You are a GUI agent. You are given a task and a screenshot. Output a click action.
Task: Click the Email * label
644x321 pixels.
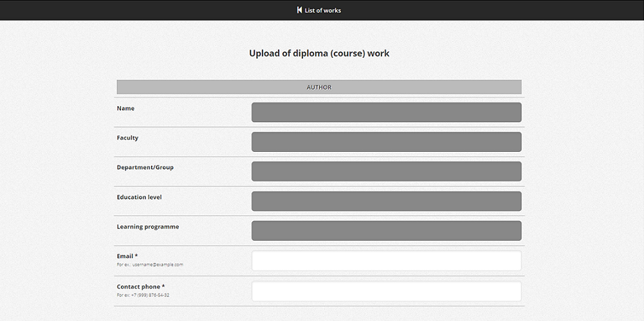point(127,256)
